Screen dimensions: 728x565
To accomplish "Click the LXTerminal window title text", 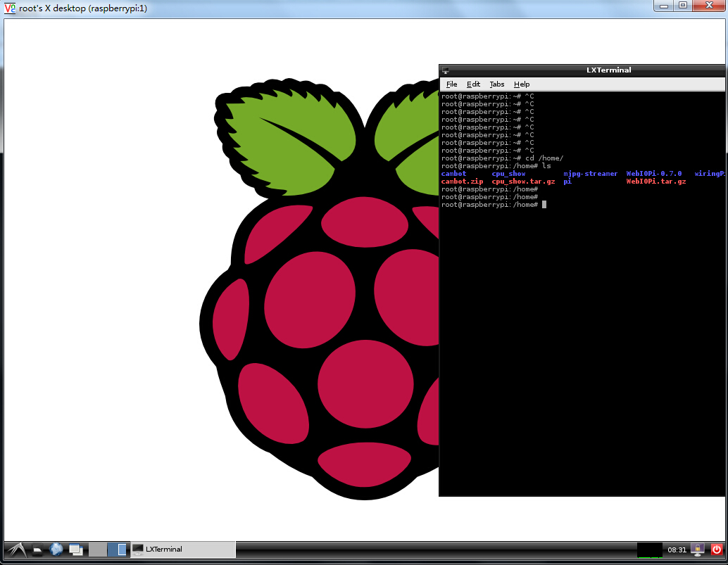I will pos(609,70).
